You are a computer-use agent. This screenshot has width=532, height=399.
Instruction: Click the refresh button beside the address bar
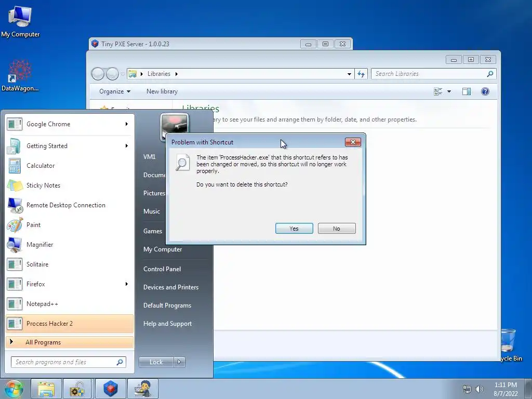point(361,74)
